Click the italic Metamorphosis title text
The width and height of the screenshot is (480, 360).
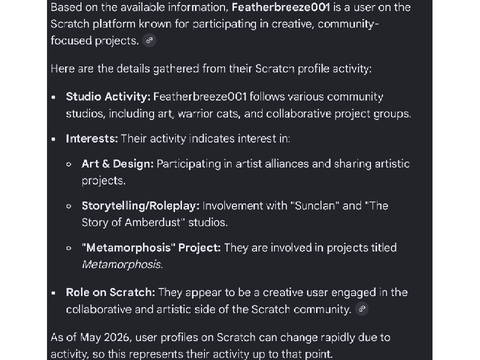122,264
